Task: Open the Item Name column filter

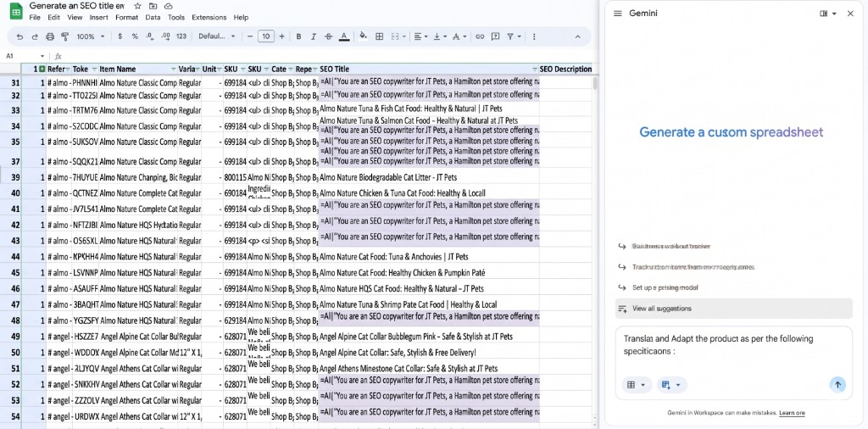Action: pyautogui.click(x=174, y=70)
